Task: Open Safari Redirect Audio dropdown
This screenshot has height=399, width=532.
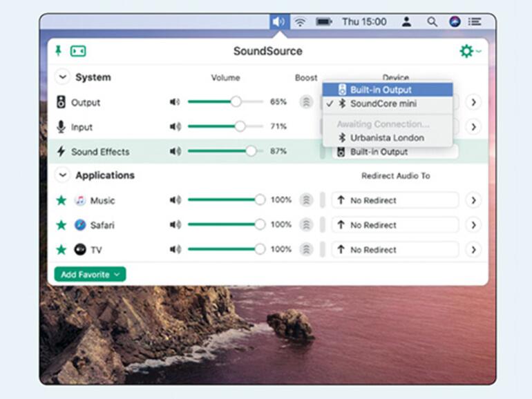Action: tap(395, 225)
